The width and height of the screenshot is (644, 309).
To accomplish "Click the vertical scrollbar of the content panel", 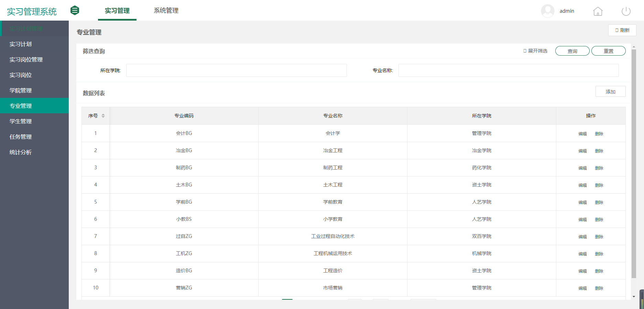I will (634, 164).
